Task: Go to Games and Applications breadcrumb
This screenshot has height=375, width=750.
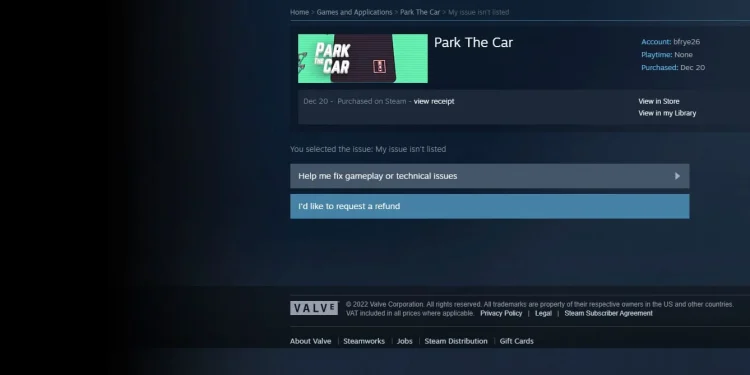Action: point(354,12)
